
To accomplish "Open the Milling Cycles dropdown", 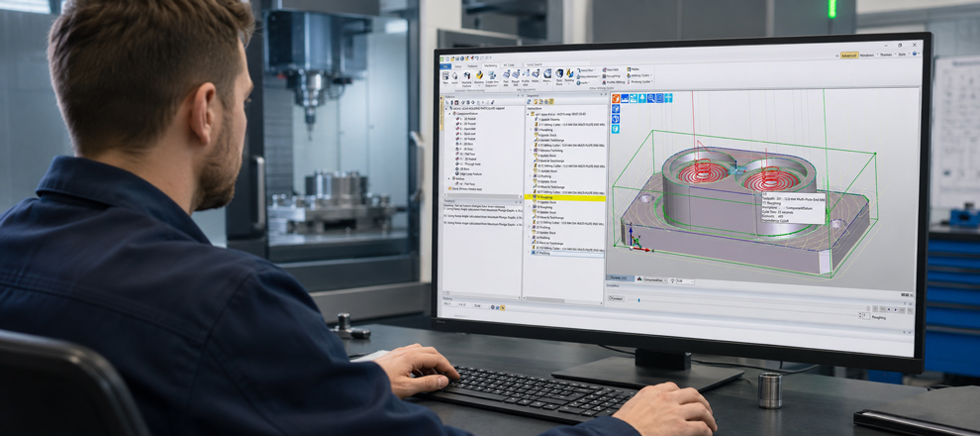I will click(x=639, y=75).
